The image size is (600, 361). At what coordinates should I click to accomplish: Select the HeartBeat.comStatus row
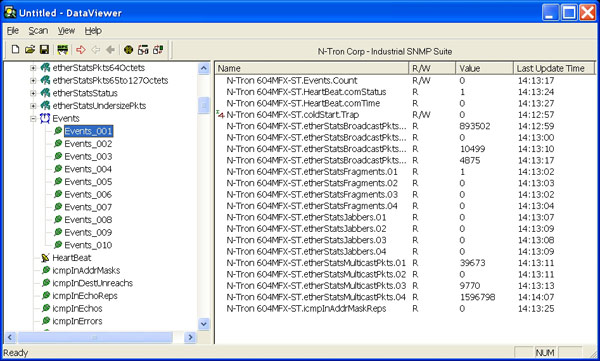coord(404,92)
